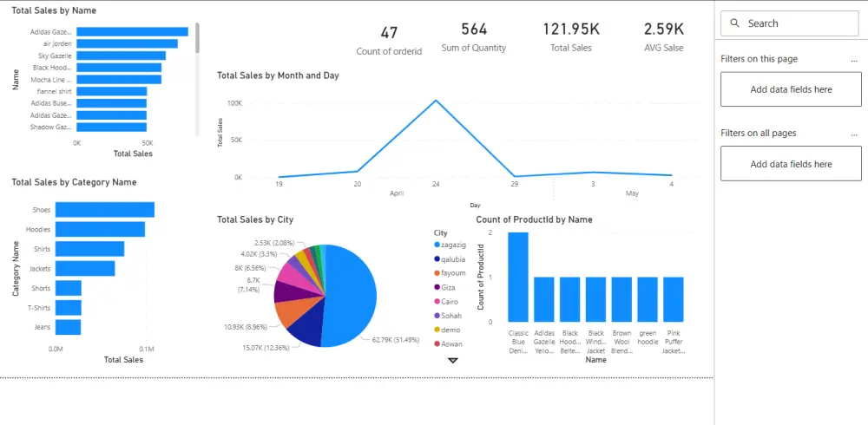
Task: Expand the City legend with the down arrow
Action: (x=453, y=360)
